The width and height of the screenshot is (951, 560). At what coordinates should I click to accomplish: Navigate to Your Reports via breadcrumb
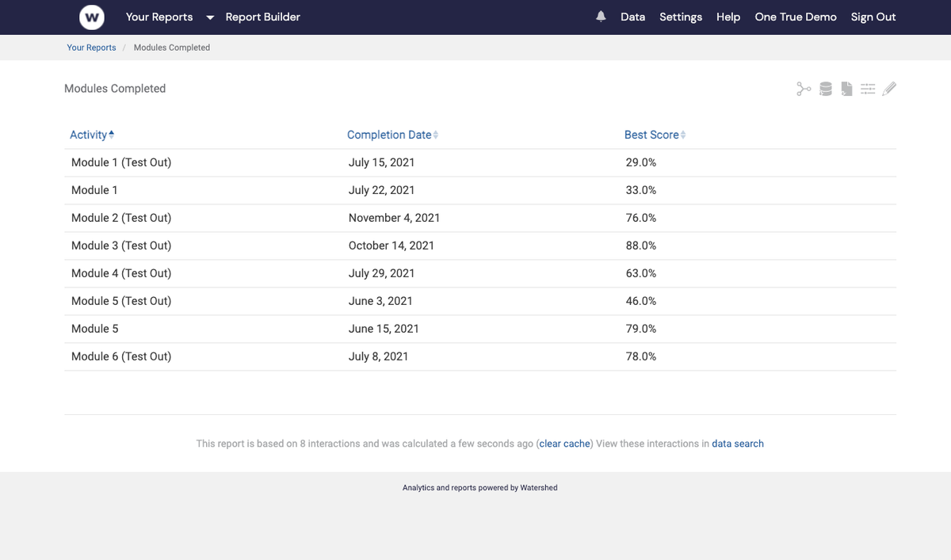pyautogui.click(x=91, y=48)
